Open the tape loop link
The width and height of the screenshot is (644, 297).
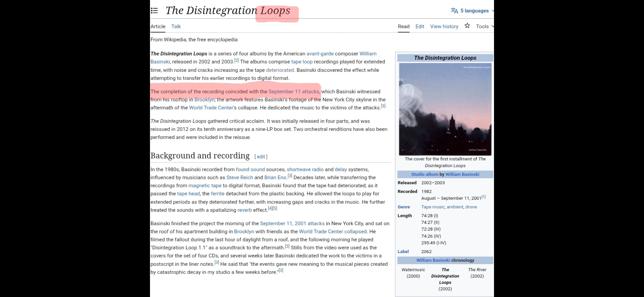(302, 62)
